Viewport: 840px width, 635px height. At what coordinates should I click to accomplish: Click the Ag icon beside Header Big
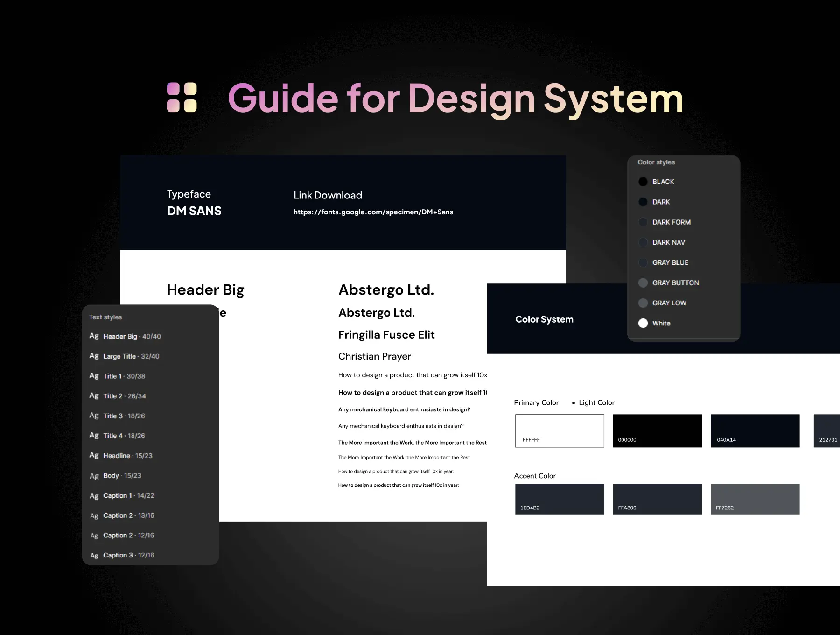click(x=94, y=336)
